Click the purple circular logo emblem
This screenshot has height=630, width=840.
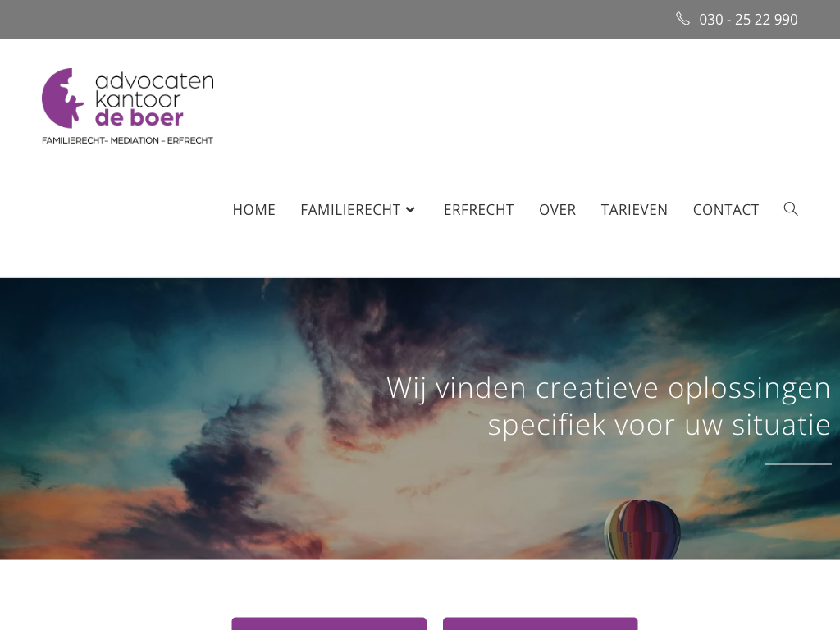coord(62,98)
